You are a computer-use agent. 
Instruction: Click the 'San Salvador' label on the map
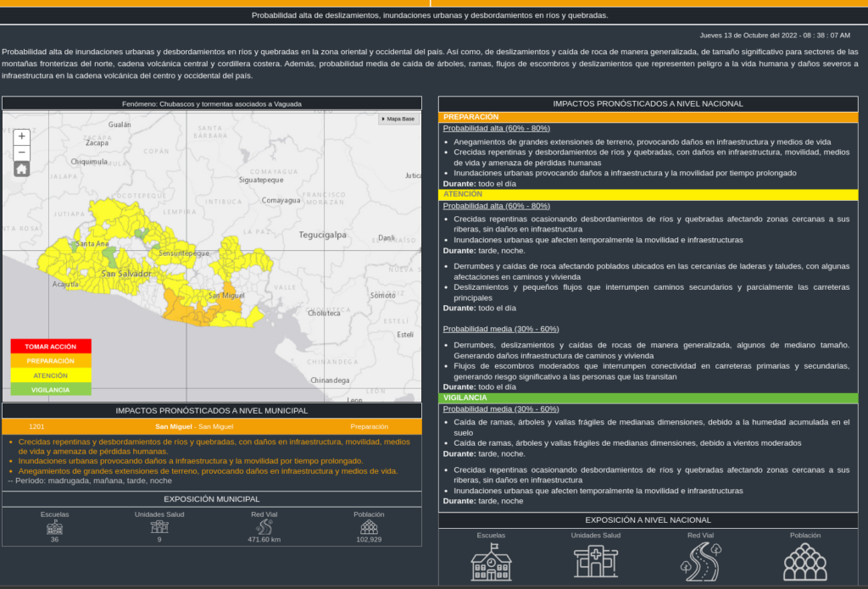[x=126, y=274]
